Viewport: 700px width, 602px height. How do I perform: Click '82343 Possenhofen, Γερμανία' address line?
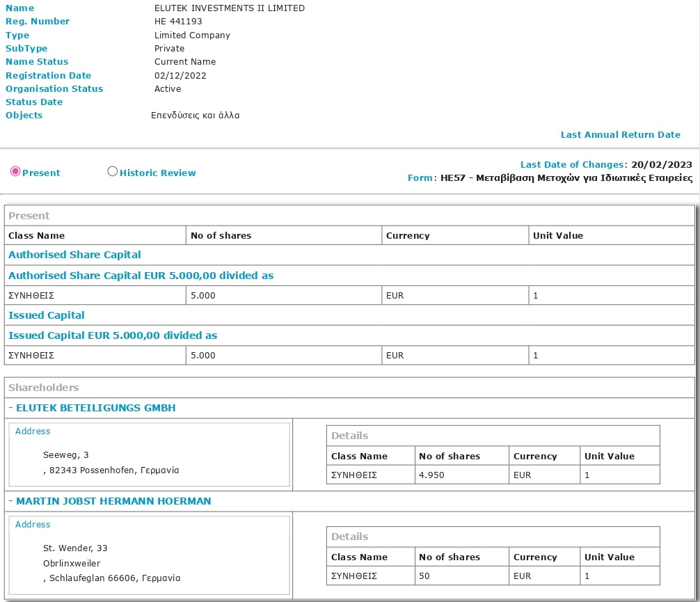(x=114, y=470)
